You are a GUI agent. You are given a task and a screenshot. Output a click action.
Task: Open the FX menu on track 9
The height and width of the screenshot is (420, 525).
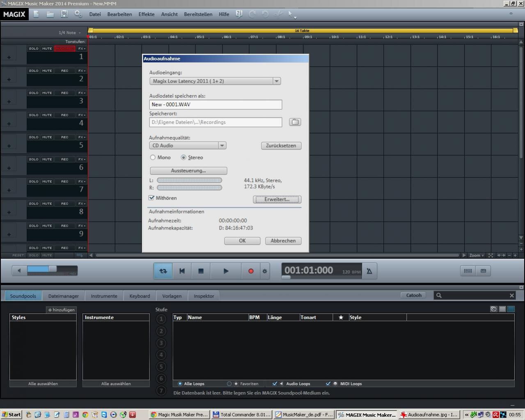tap(82, 226)
